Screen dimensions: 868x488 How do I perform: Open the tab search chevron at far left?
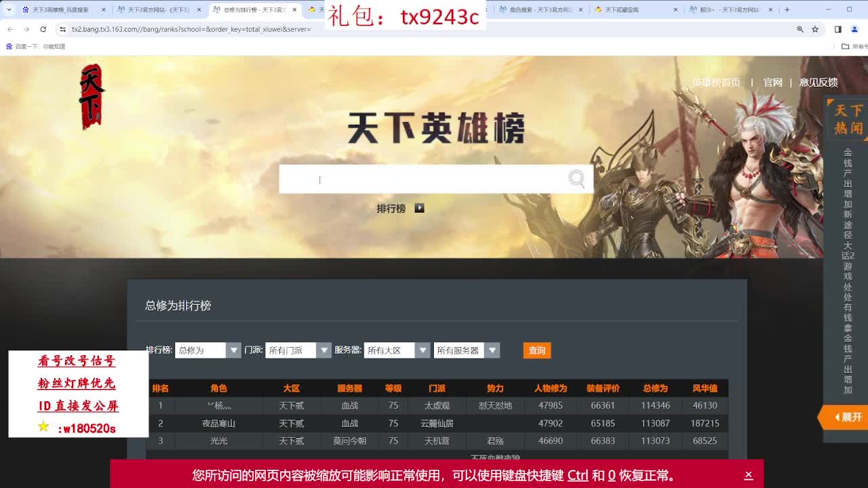click(x=9, y=9)
